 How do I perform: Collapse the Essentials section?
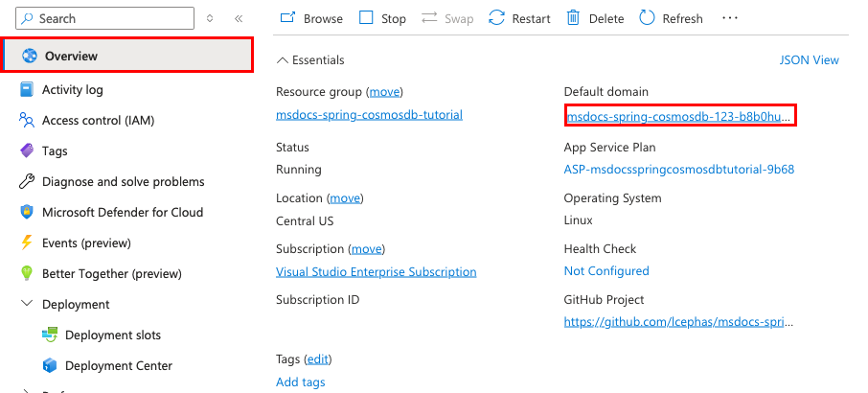282,60
